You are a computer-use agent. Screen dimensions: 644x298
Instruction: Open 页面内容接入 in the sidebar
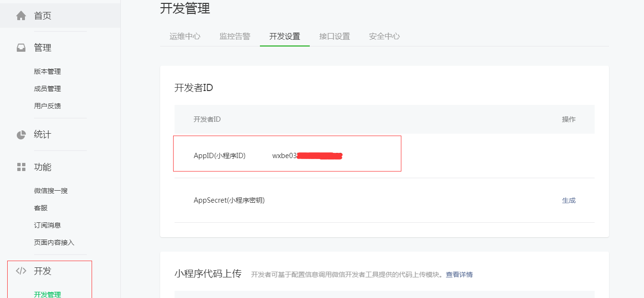point(54,242)
